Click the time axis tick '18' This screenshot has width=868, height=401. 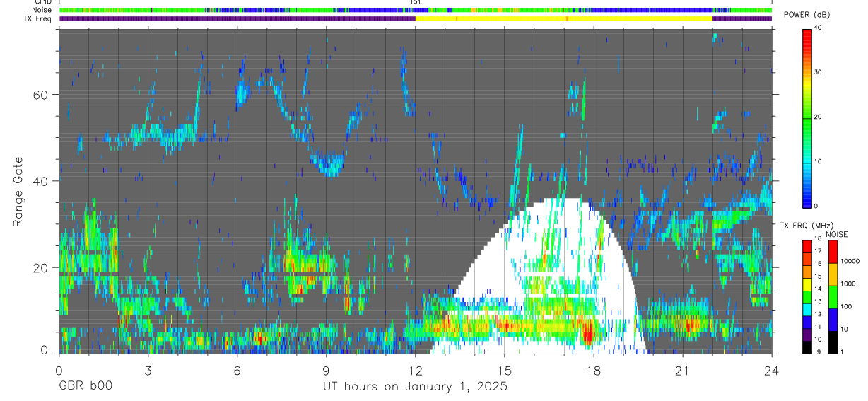tap(593, 371)
